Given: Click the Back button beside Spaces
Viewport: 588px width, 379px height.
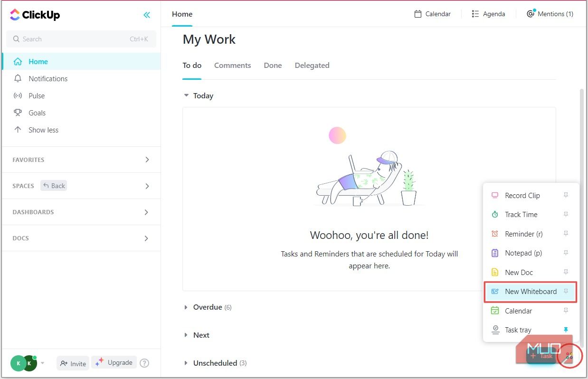Looking at the screenshot, I should coord(54,186).
